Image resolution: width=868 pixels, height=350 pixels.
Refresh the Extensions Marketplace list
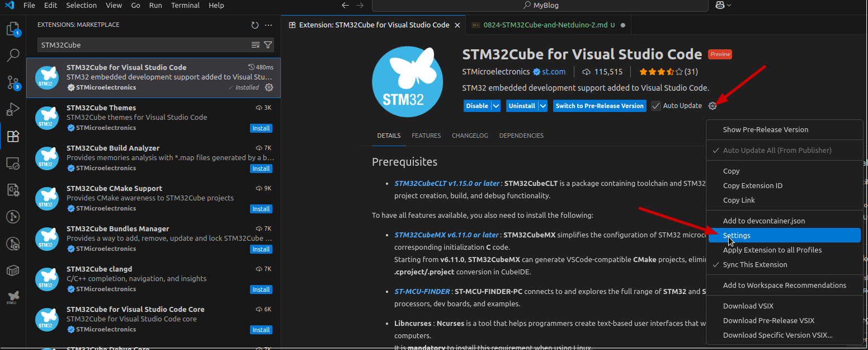tap(254, 25)
